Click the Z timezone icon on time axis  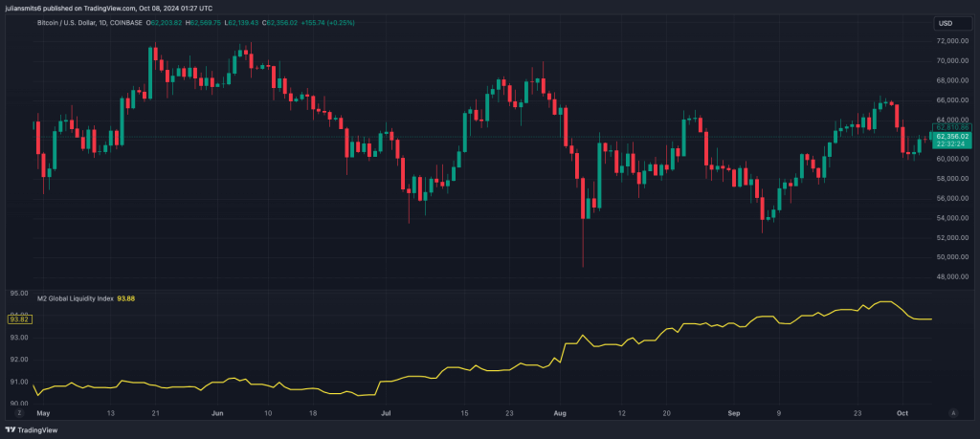tap(20, 413)
